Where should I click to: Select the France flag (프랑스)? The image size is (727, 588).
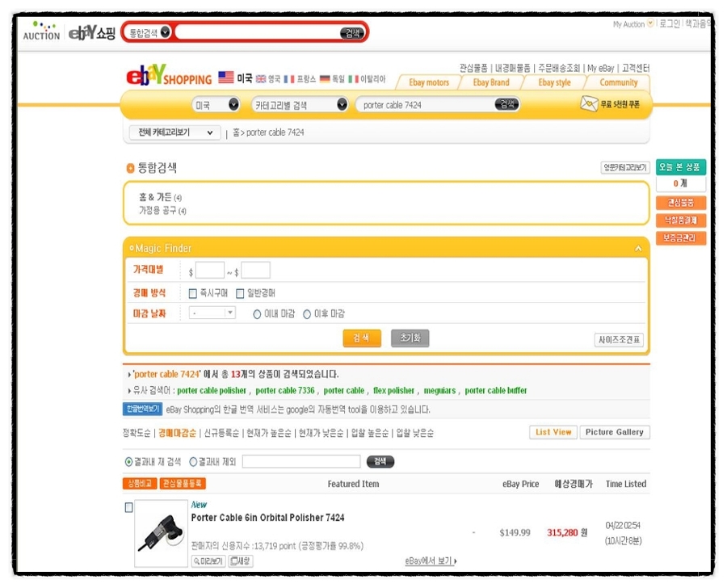tap(289, 79)
